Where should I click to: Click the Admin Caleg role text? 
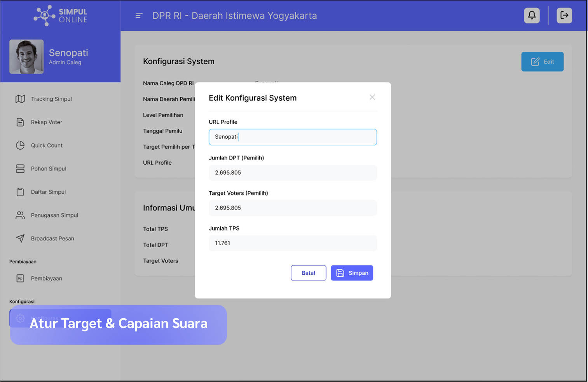click(65, 63)
